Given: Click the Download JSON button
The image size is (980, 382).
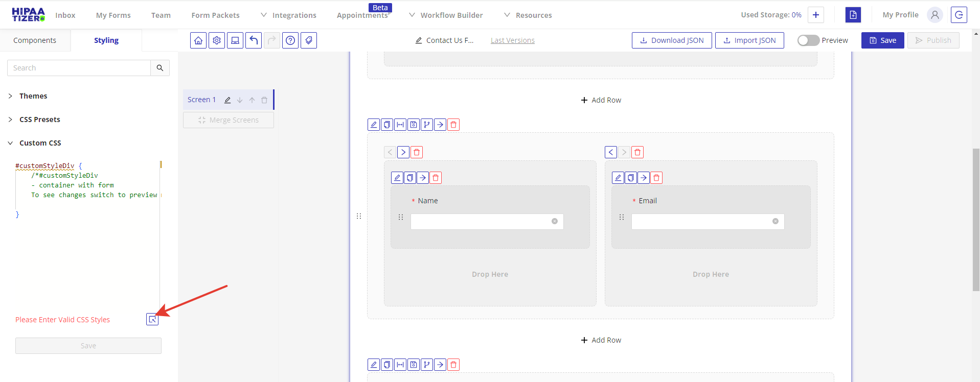Looking at the screenshot, I should [x=672, y=40].
